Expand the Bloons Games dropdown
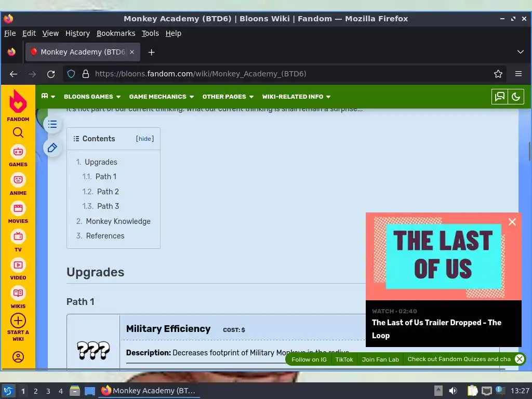This screenshot has width=532, height=399. click(92, 97)
